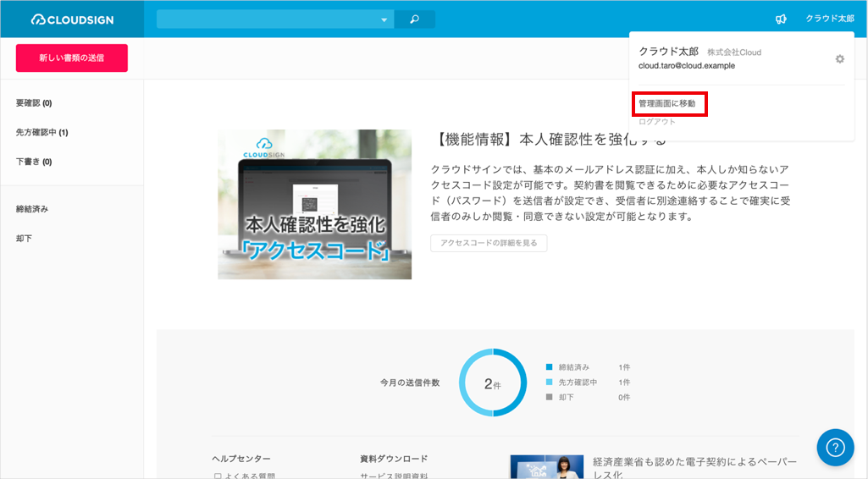The height and width of the screenshot is (479, 868).
Task: Open 経済産業省も認めた電子契約 article link
Action: [694, 468]
